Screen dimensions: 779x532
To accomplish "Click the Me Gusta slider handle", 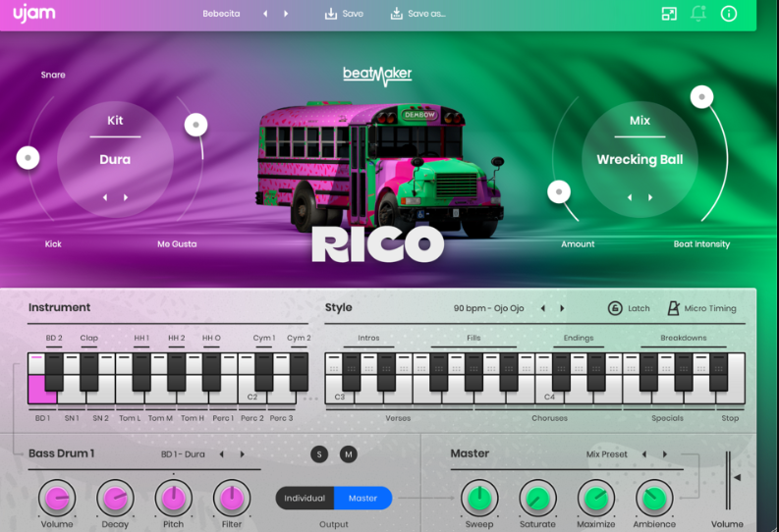I will click(195, 125).
